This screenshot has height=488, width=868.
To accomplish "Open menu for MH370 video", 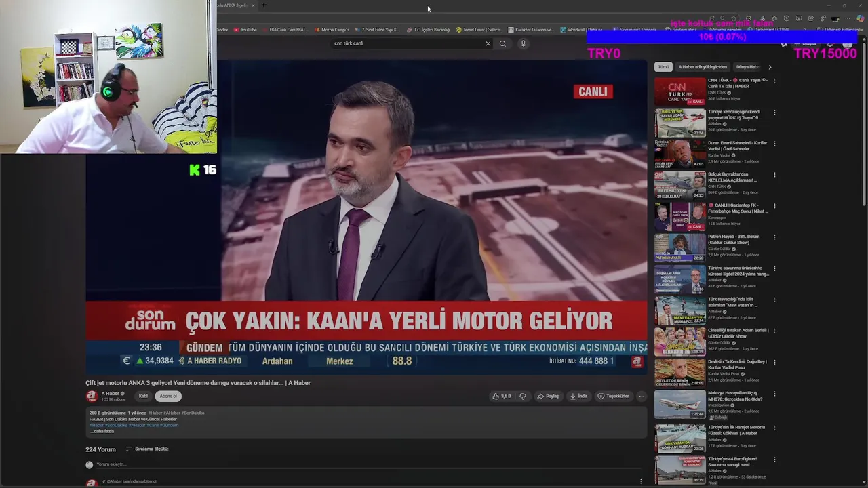I will [774, 394].
